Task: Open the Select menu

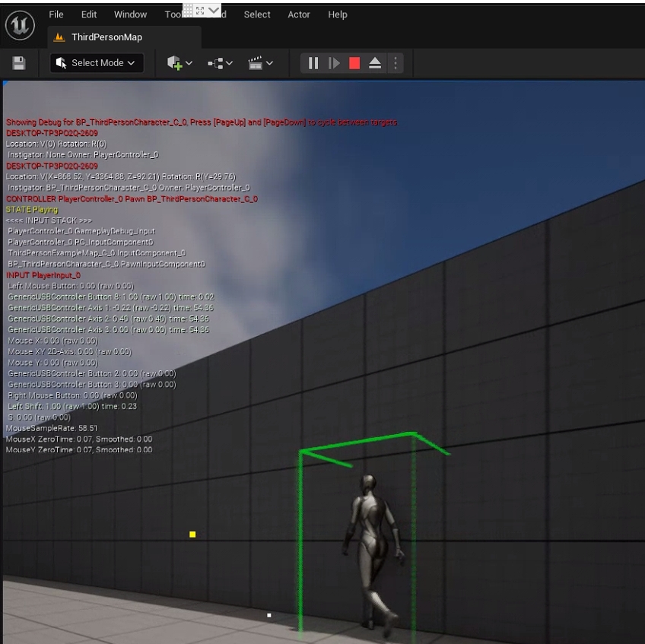Action: 257,14
